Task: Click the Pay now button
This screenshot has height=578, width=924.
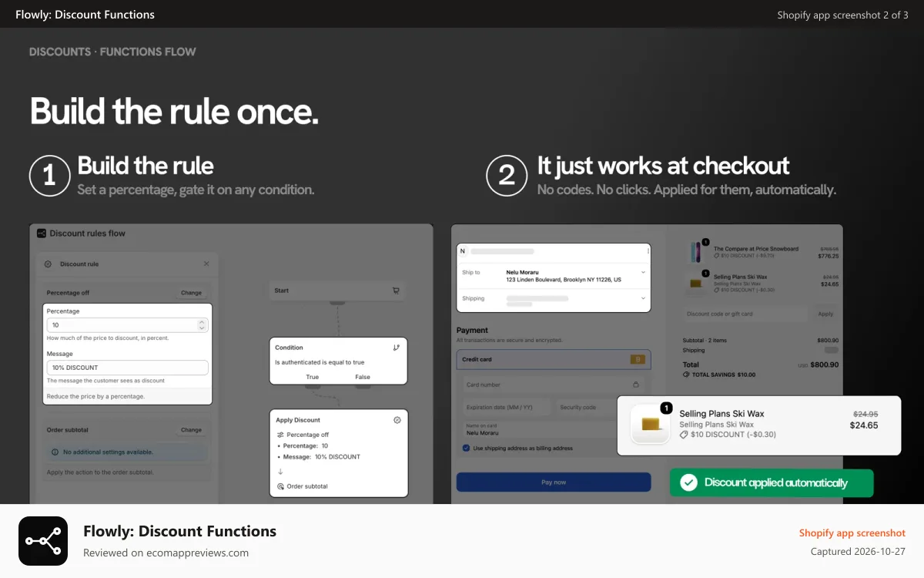Action: pyautogui.click(x=554, y=482)
